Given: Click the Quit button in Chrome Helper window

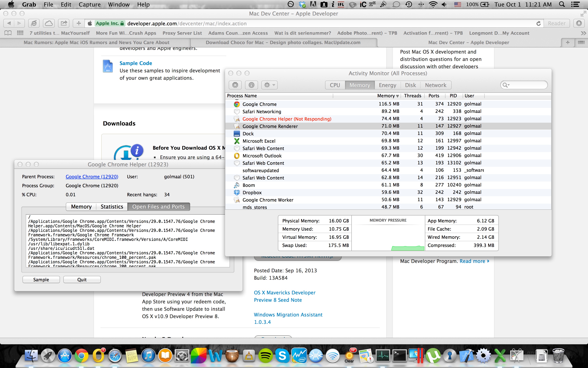Looking at the screenshot, I should point(82,280).
